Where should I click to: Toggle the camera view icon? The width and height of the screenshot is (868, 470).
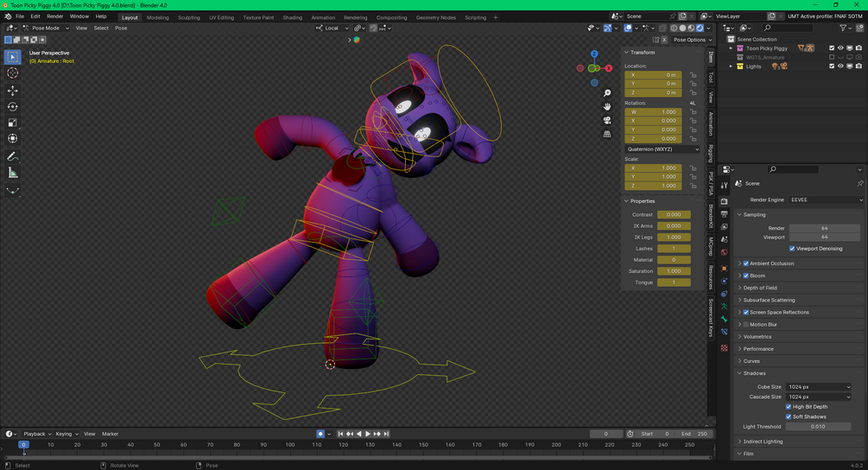pyautogui.click(x=607, y=120)
